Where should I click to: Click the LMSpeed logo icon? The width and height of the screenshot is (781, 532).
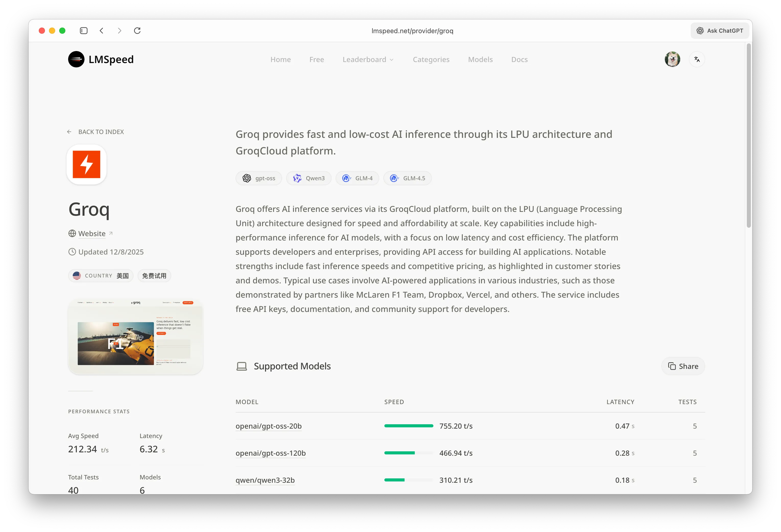[x=76, y=59]
